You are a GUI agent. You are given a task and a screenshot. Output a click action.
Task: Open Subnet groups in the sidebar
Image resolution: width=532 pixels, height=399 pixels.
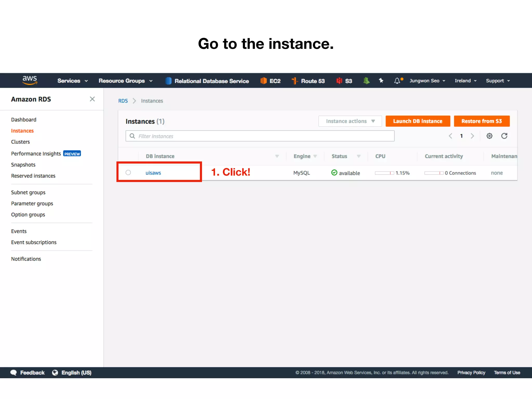pyautogui.click(x=28, y=192)
